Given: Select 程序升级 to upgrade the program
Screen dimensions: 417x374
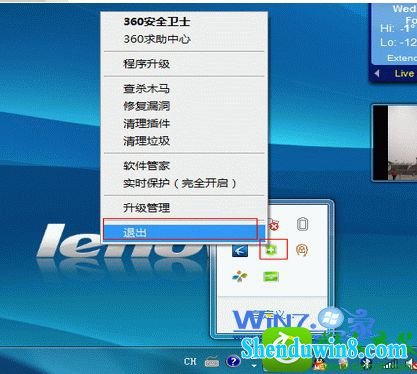Looking at the screenshot, I should pos(184,64).
